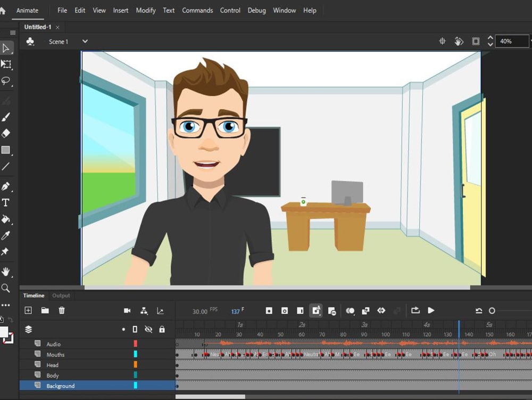Click the Mouths layer cyan color swatch
The height and width of the screenshot is (400, 532).
coord(135,354)
